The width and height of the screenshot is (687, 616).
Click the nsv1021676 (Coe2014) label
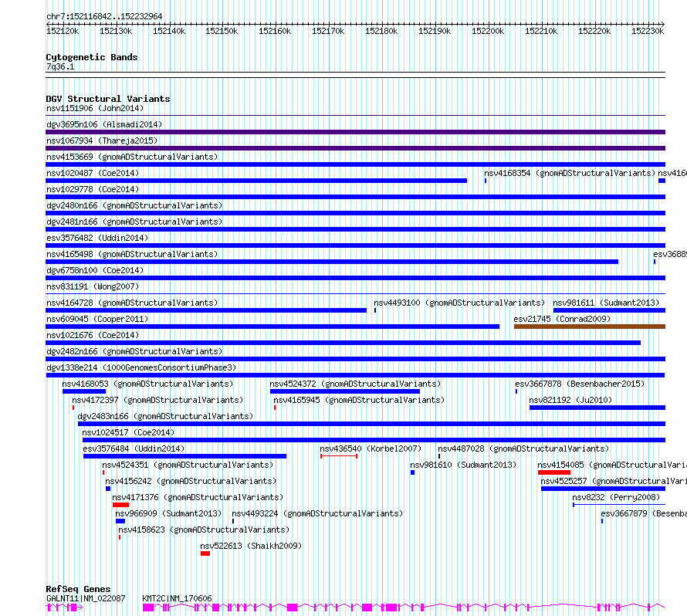(x=93, y=335)
